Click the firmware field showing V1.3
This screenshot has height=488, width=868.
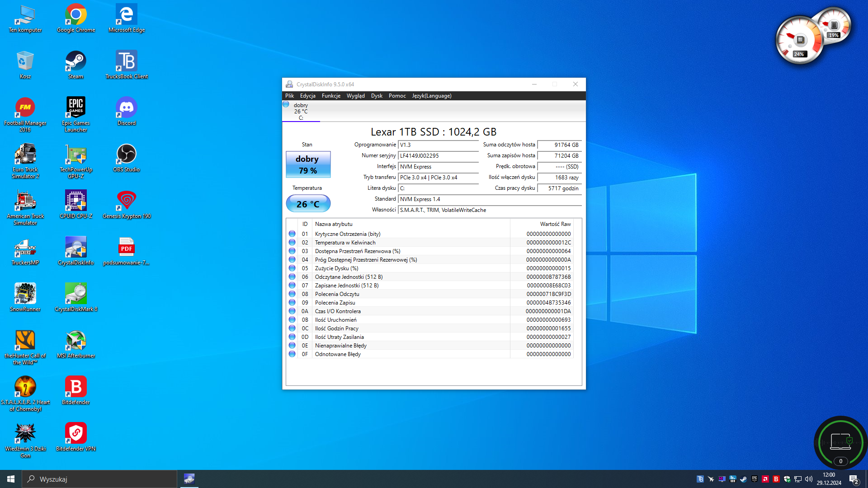(x=438, y=145)
